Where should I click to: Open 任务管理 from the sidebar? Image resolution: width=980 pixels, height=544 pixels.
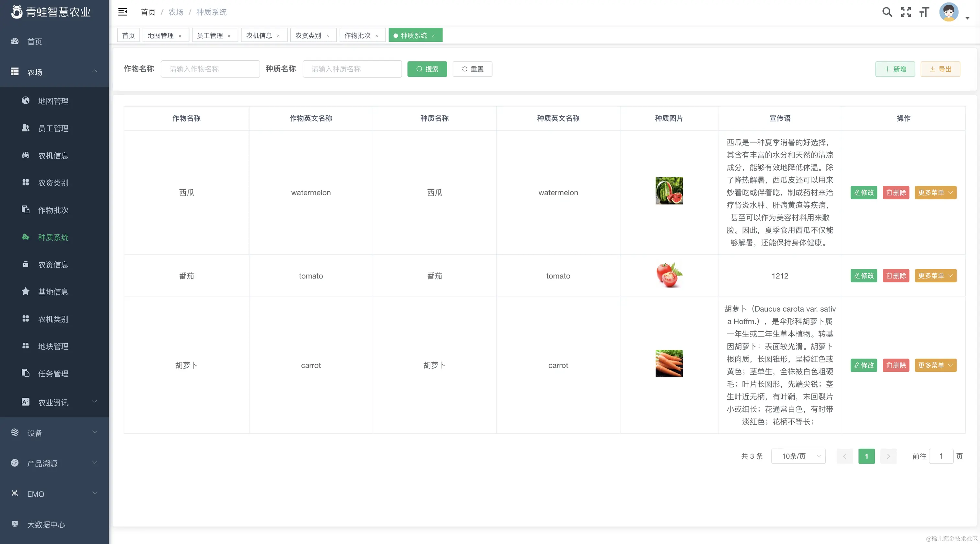(x=53, y=373)
